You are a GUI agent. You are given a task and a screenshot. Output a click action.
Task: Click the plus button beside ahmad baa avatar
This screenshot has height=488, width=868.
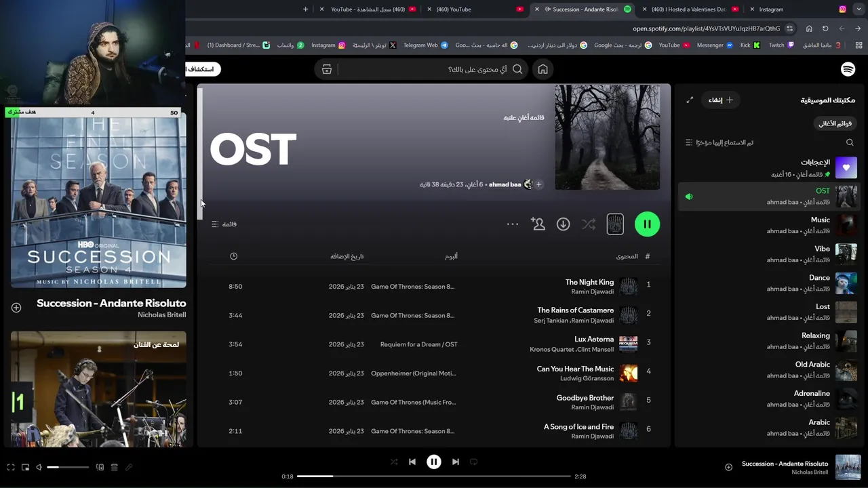[x=539, y=184]
